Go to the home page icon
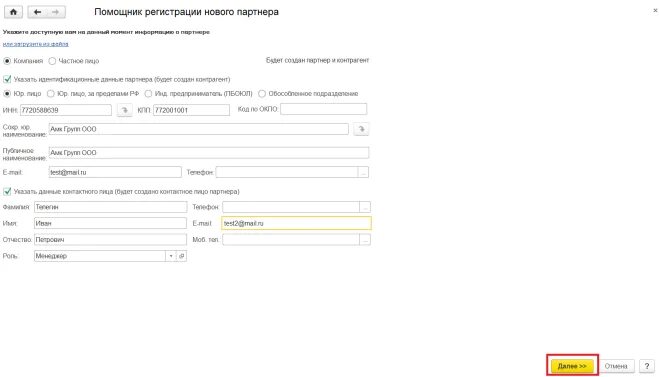659x377 pixels. tap(13, 12)
